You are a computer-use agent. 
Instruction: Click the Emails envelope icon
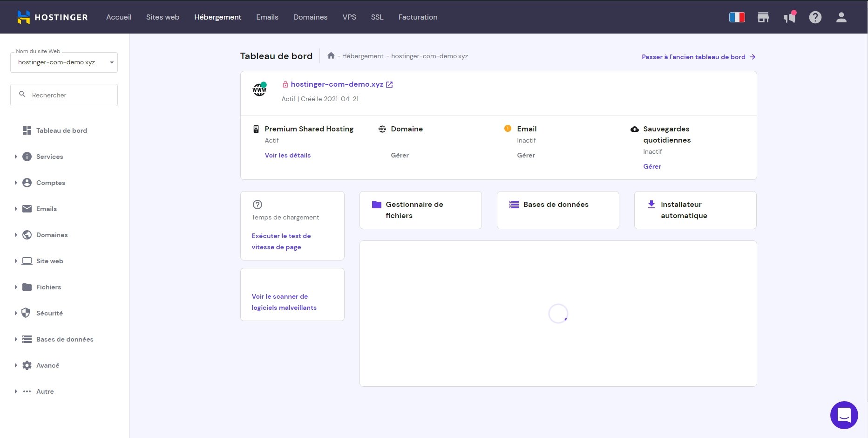(27, 209)
